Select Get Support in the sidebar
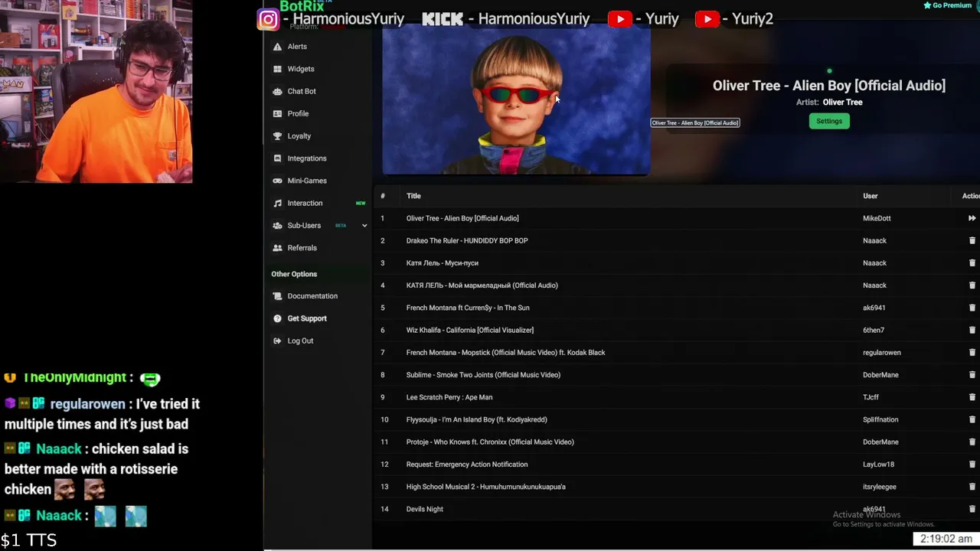This screenshot has width=980, height=551. pos(307,318)
